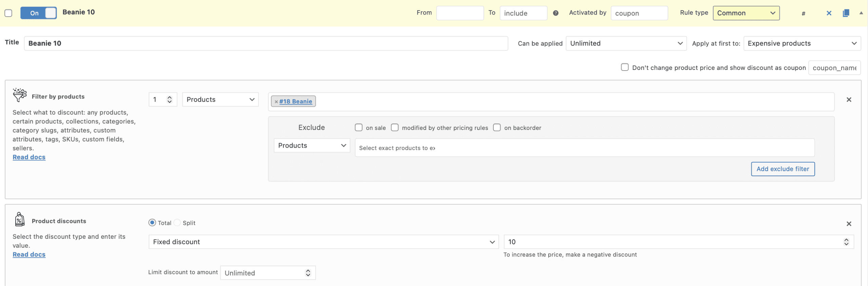This screenshot has width=868, height=286.
Task: Click the Limit discount to amount stepper
Action: pos(308,273)
